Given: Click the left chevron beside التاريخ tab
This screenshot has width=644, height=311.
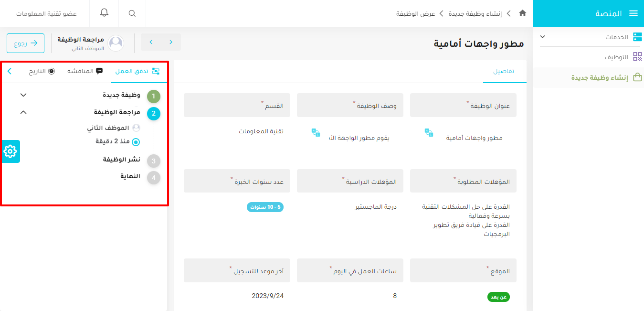Looking at the screenshot, I should (10, 71).
